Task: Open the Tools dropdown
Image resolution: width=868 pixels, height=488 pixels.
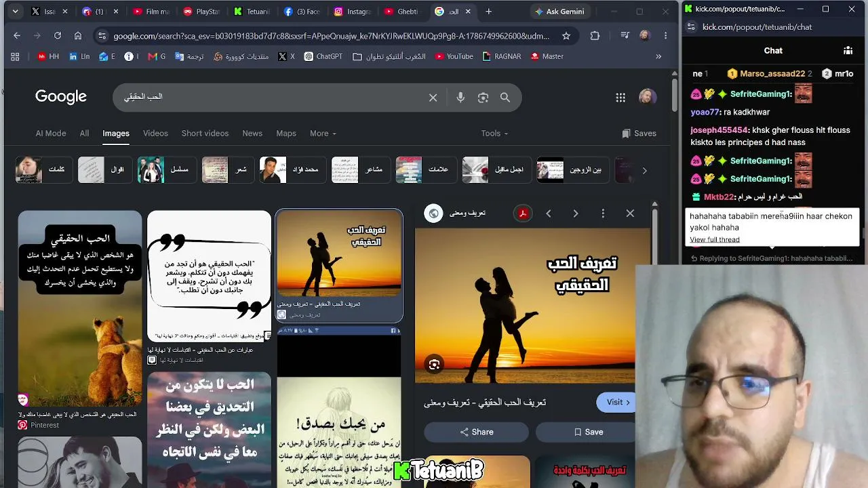Action: coord(494,134)
